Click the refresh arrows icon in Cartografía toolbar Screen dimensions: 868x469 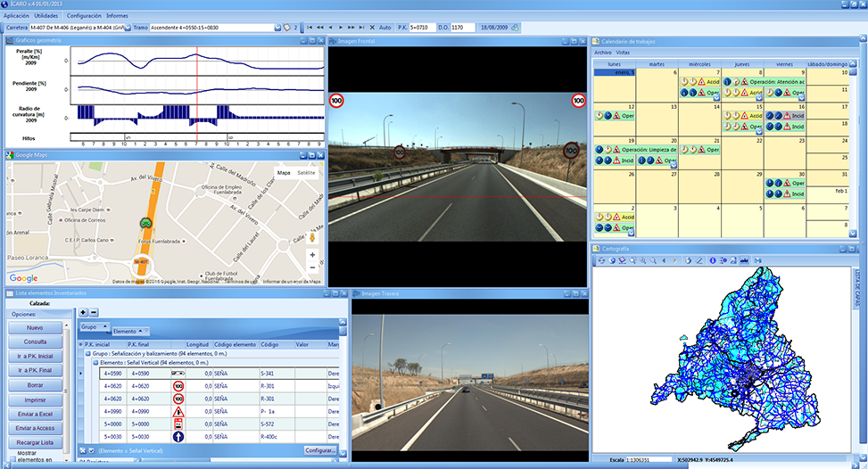(x=600, y=260)
